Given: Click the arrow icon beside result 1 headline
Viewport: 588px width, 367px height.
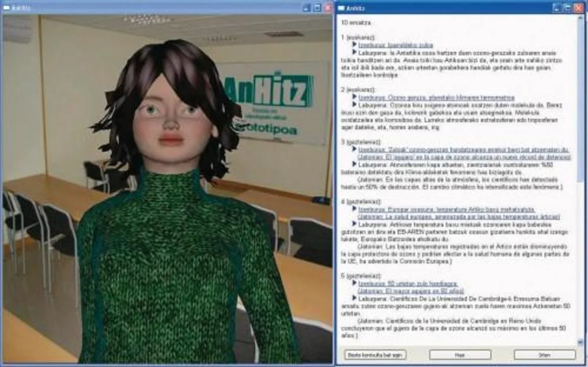Looking at the screenshot, I should [x=355, y=45].
